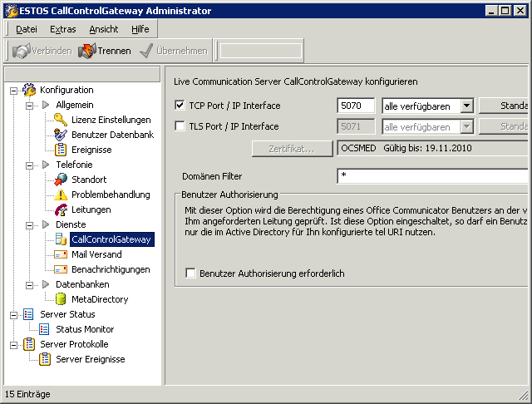Open the Ansicht menu

(103, 29)
